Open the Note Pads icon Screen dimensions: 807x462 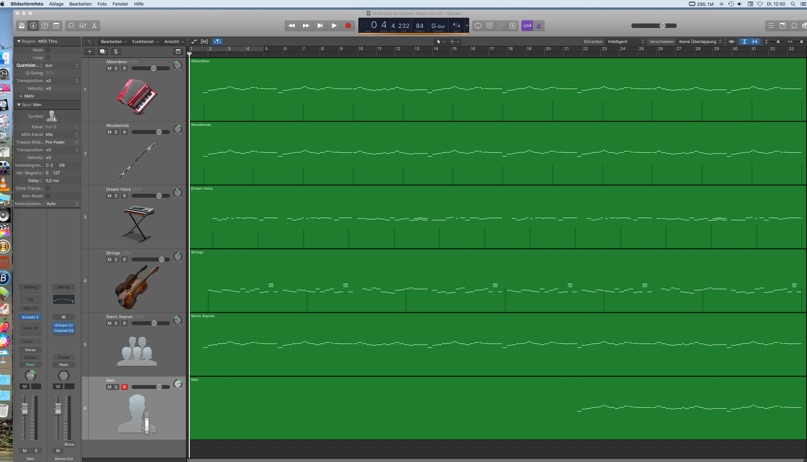coord(782,25)
